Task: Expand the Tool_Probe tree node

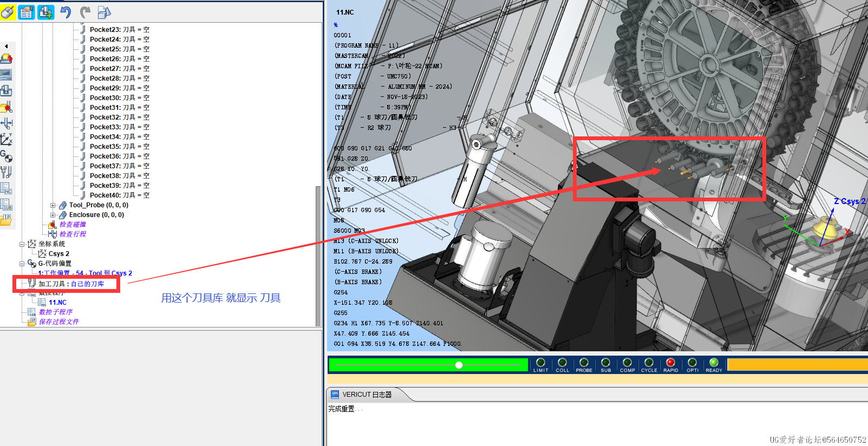Action: coord(53,205)
